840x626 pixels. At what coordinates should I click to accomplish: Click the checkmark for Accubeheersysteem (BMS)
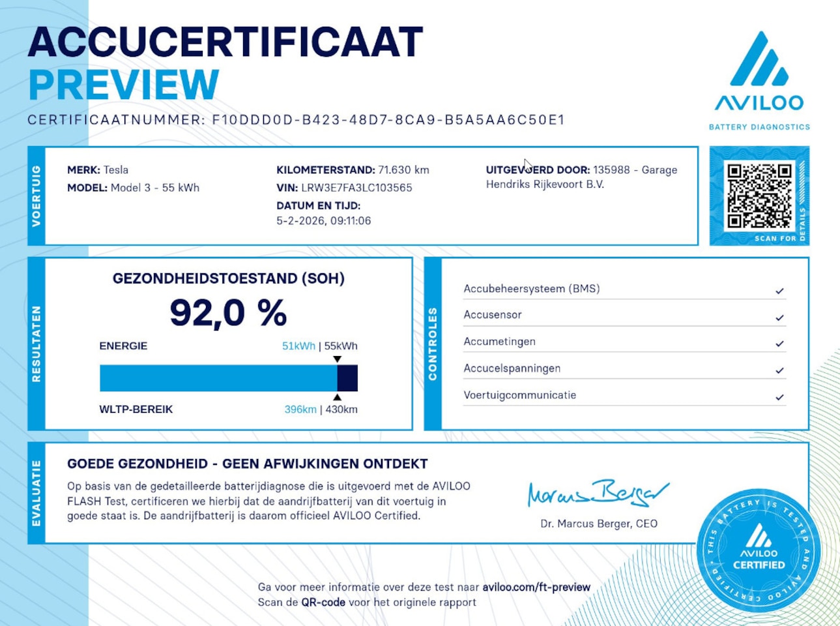point(779,291)
